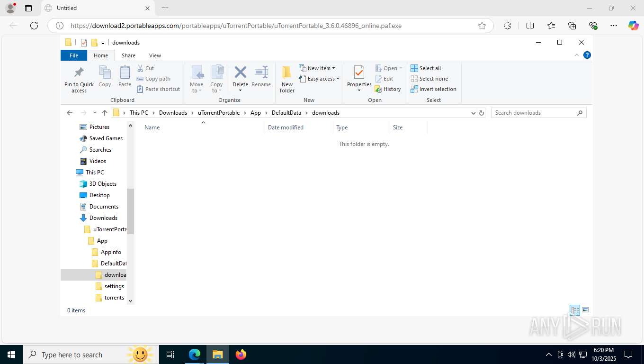The image size is (644, 364).
Task: Open a new Edge tab
Action: coord(165,8)
